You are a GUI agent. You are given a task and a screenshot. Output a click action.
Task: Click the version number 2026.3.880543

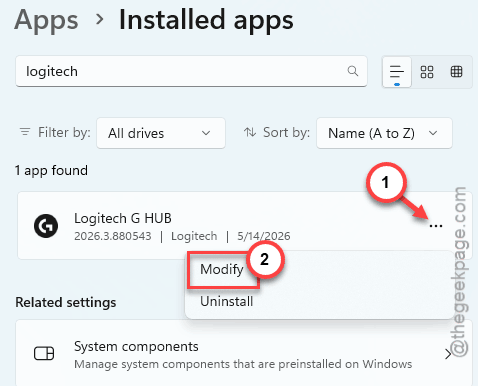pos(113,236)
